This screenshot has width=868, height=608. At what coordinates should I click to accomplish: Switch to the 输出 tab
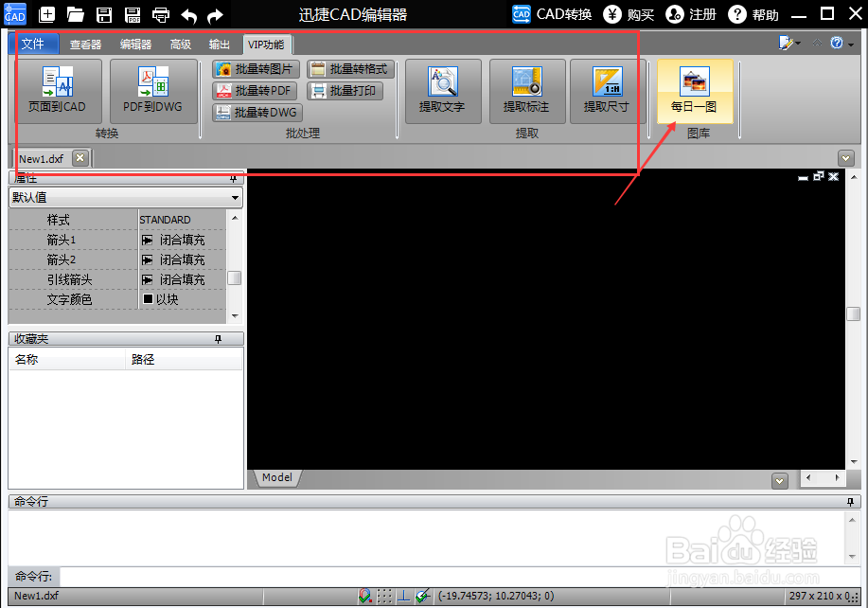click(220, 45)
